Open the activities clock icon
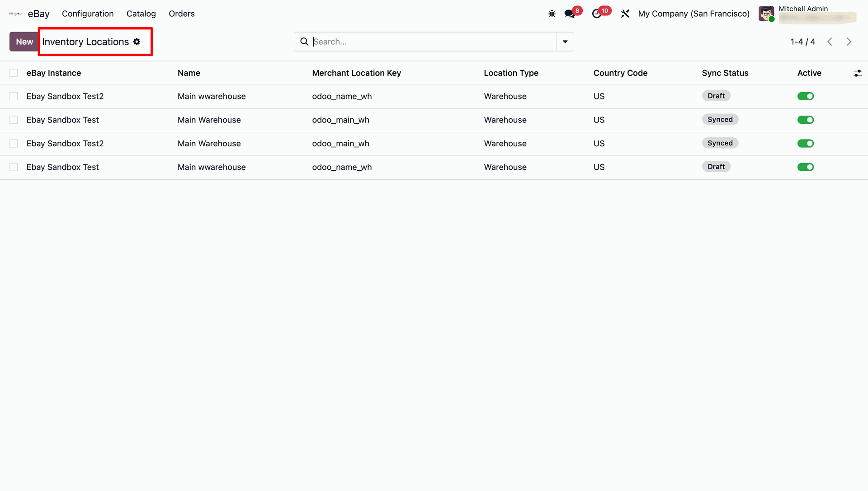The width and height of the screenshot is (868, 491). click(597, 14)
